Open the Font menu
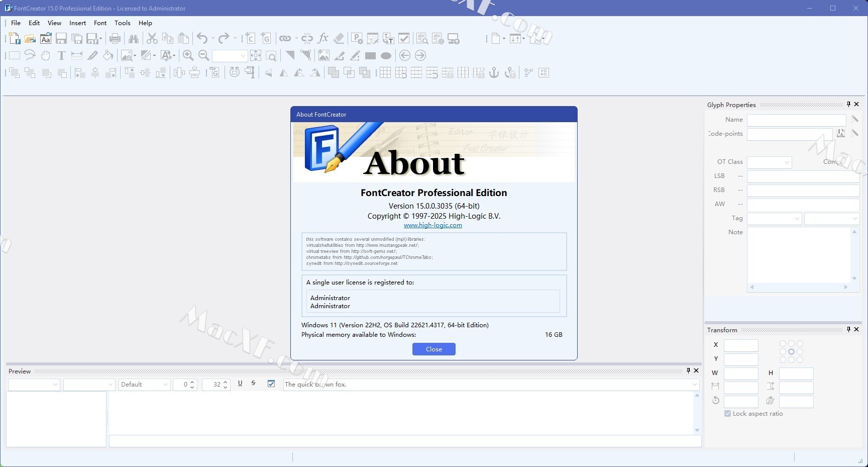 coord(100,23)
